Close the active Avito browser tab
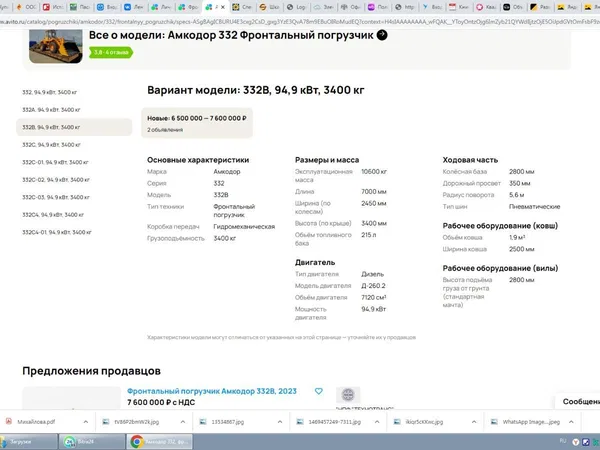The height and width of the screenshot is (450, 600). tap(223, 7)
